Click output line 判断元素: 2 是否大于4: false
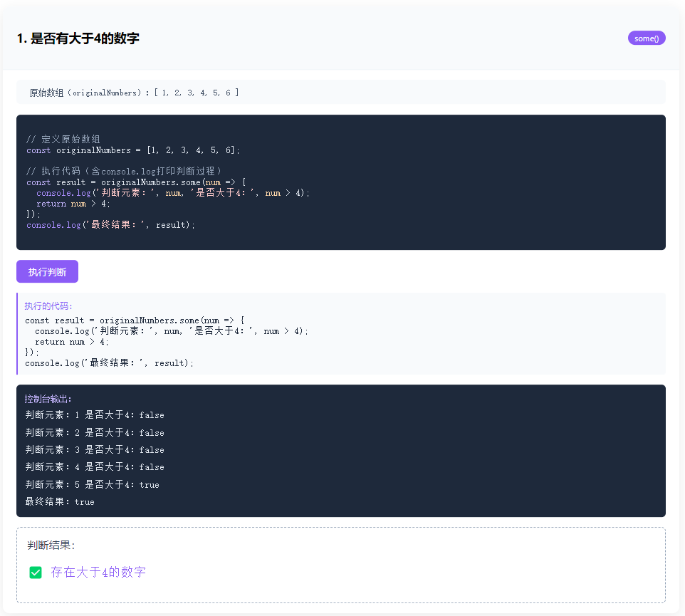This screenshot has width=685, height=616. (95, 432)
